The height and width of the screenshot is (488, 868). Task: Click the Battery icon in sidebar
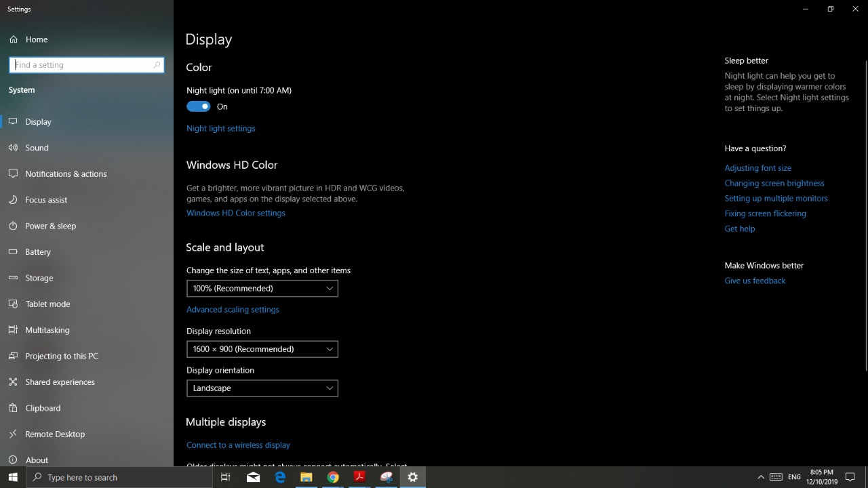[13, 251]
